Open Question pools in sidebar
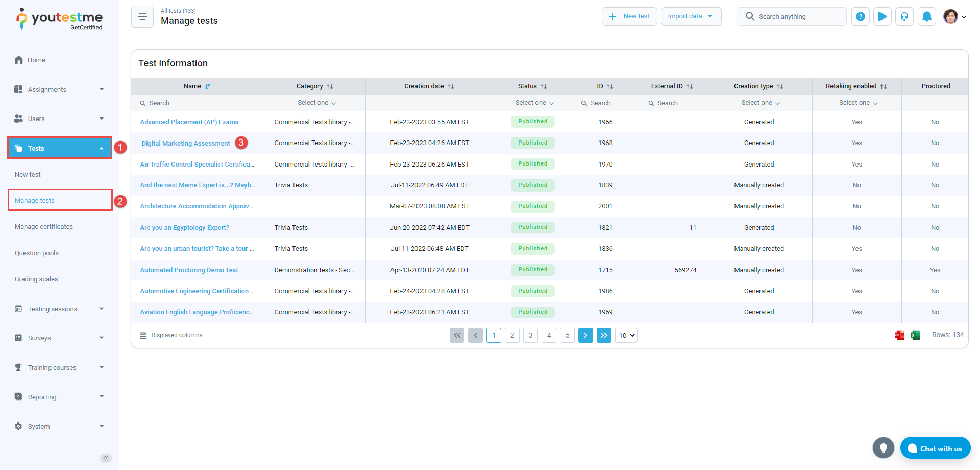980x470 pixels. 37,253
